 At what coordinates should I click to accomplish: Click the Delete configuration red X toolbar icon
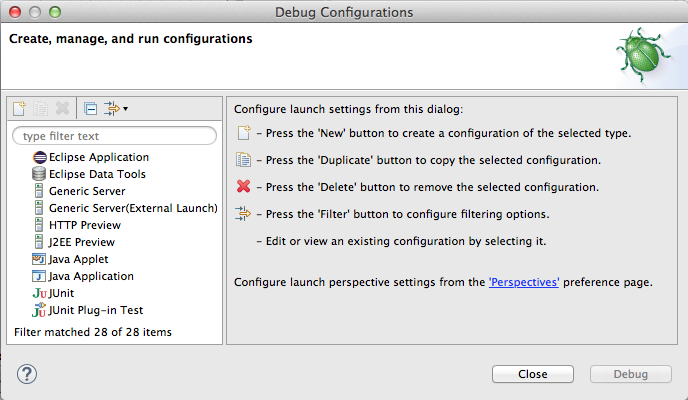[x=63, y=108]
